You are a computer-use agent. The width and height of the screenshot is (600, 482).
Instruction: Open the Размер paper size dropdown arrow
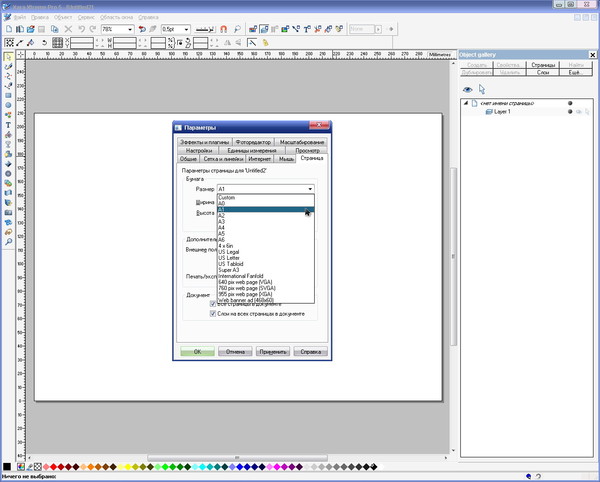tap(310, 189)
